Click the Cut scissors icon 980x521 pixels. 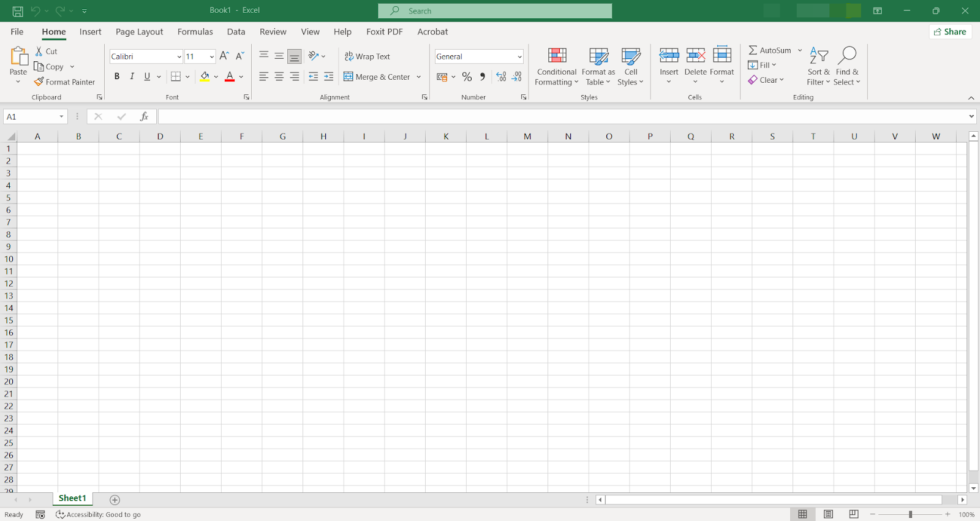[x=39, y=51]
